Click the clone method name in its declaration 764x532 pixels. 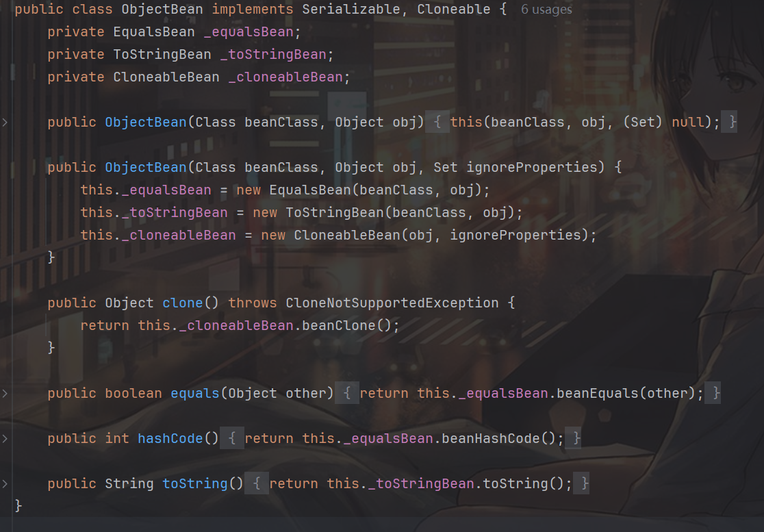pyautogui.click(x=183, y=303)
